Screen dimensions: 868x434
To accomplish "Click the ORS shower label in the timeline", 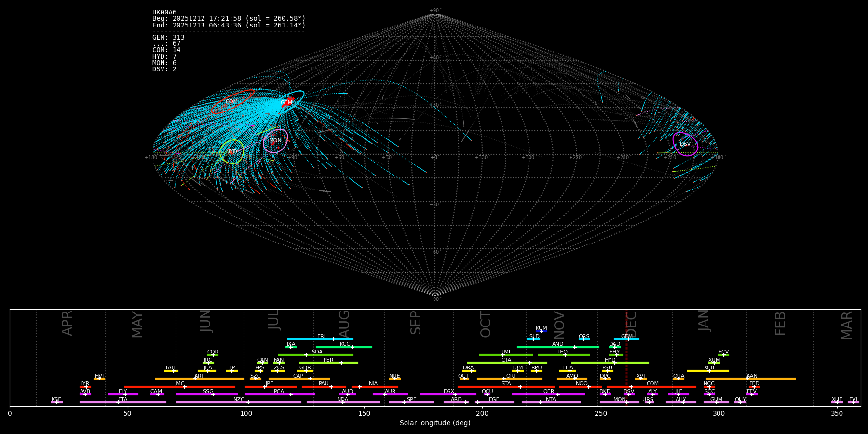I will click(584, 337).
